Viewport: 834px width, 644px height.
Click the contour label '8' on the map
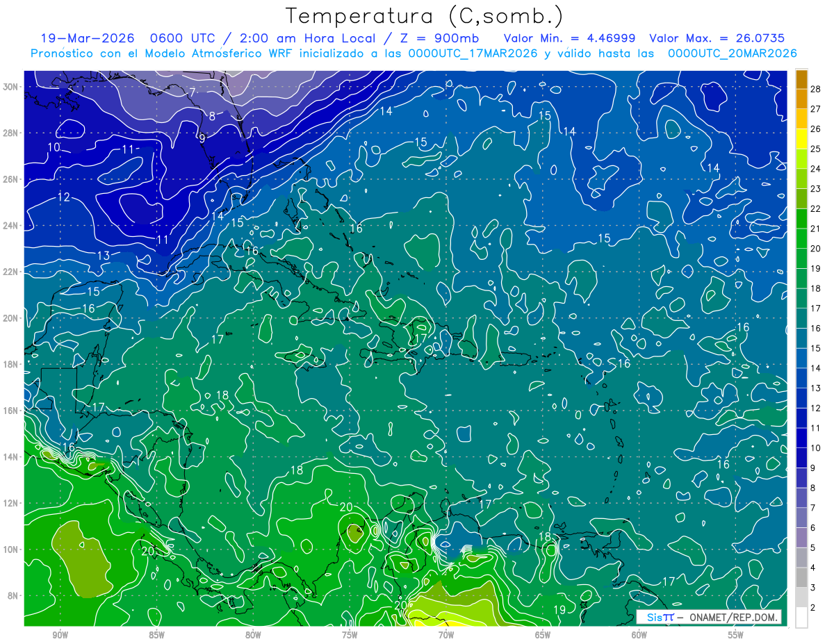212,116
